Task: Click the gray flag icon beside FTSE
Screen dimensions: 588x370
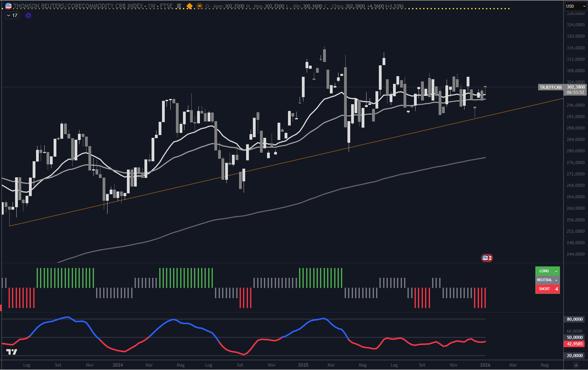Action: click(x=179, y=6)
